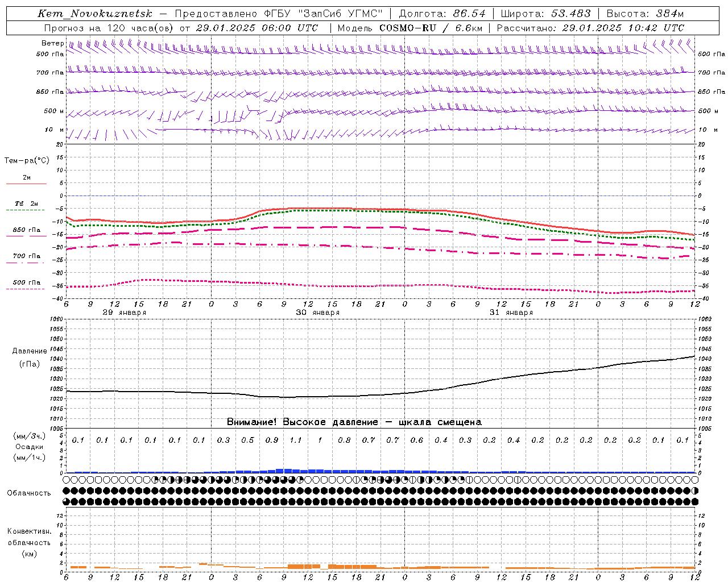728x582 pixels.
Task: Click the date label 31 января
Action: pyautogui.click(x=511, y=313)
